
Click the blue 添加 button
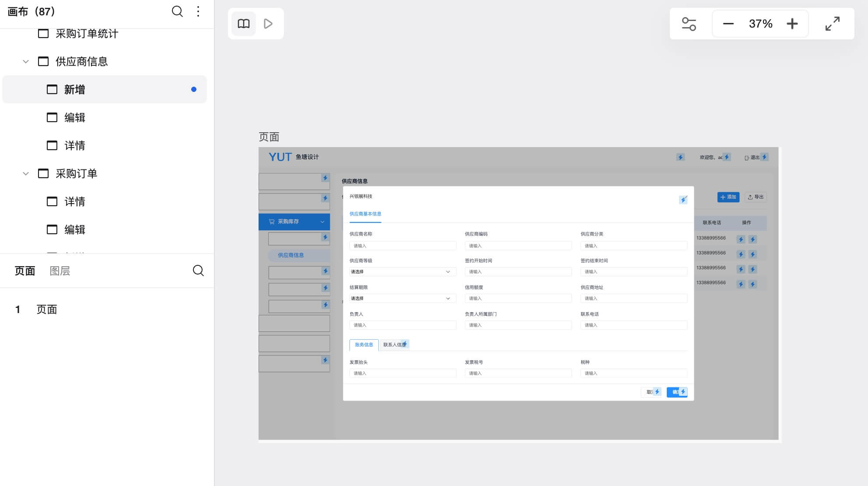click(728, 197)
